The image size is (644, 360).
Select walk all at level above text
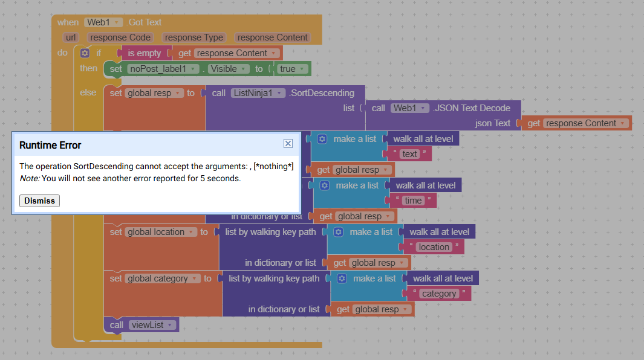(x=423, y=139)
